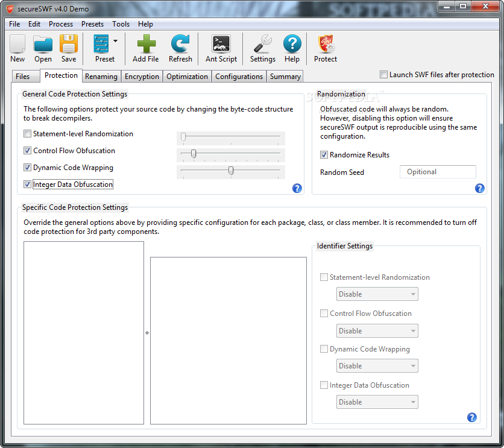
Task: Click the right class members list box
Action: coord(228,341)
